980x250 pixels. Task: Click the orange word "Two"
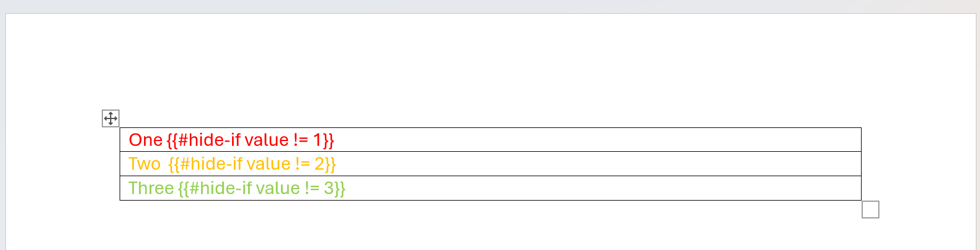(x=144, y=164)
